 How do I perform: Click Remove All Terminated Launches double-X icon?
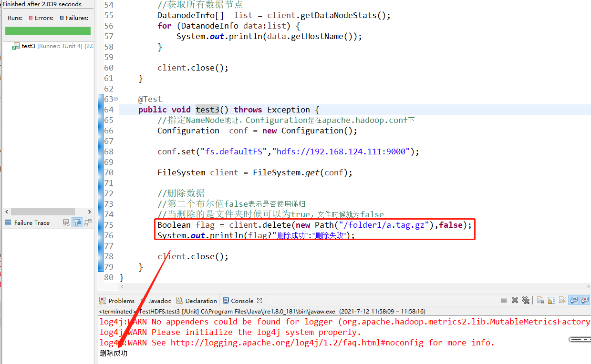(526, 301)
